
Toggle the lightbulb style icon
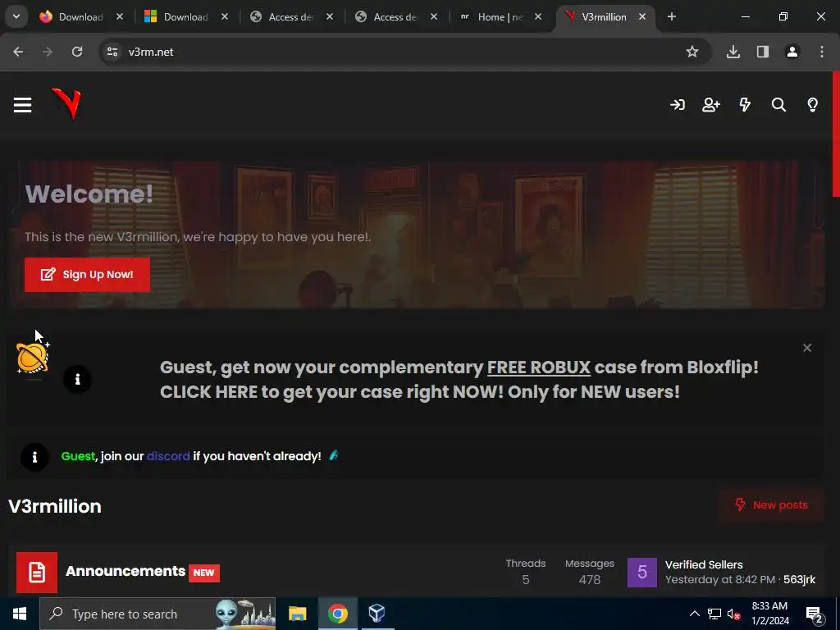[812, 104]
